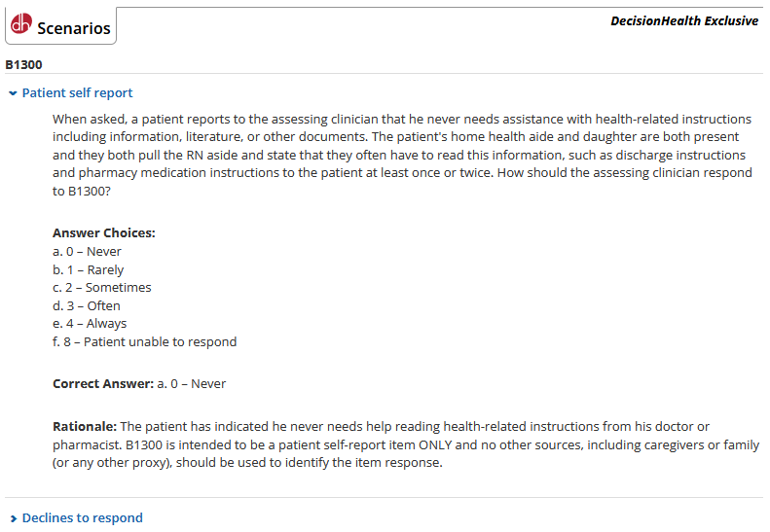Screen dimensions: 770x532
Task: Collapse chevron beside Patient self report
Action: (13, 93)
